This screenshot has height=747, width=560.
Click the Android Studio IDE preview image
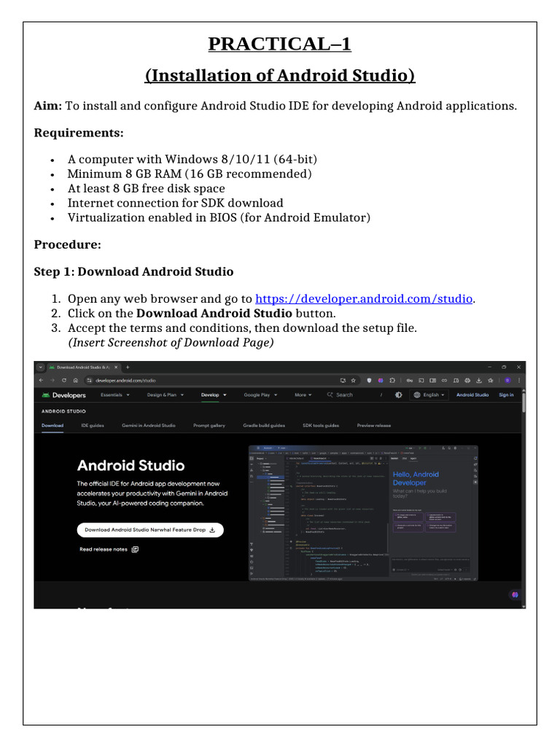click(x=363, y=513)
